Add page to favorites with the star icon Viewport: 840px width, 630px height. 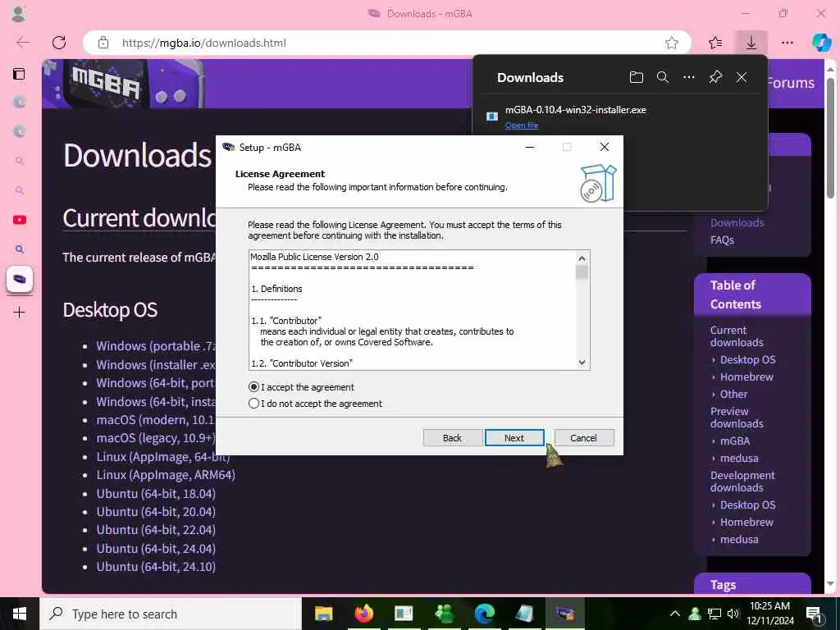pos(672,43)
